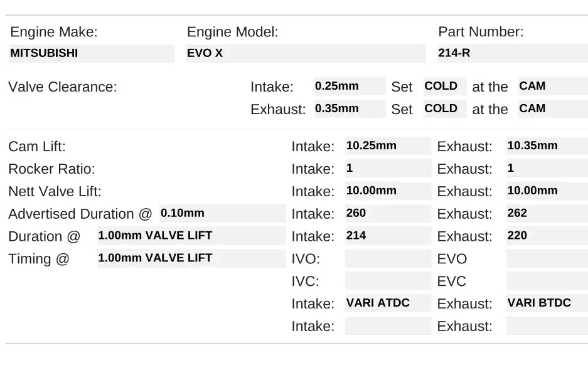This screenshot has height=368, width=588.
Task: Edit the Intake valve clearance 0.25mm field
Action: click(x=349, y=87)
